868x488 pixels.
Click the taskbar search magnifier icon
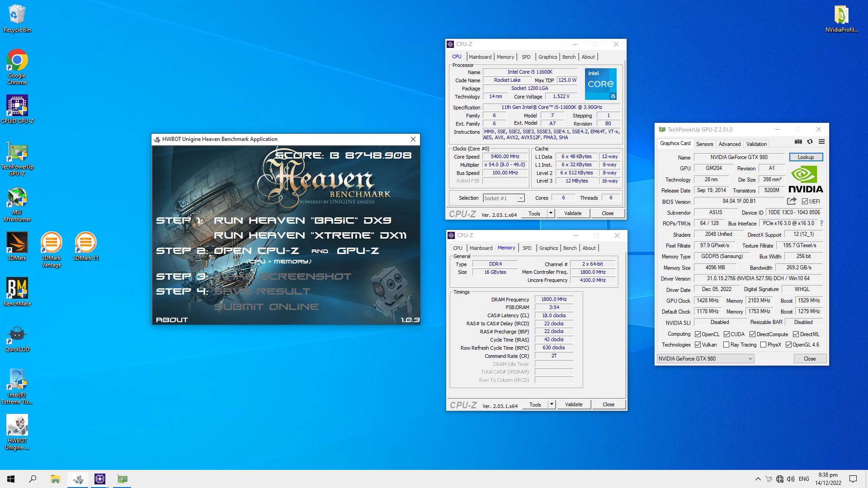point(33,479)
